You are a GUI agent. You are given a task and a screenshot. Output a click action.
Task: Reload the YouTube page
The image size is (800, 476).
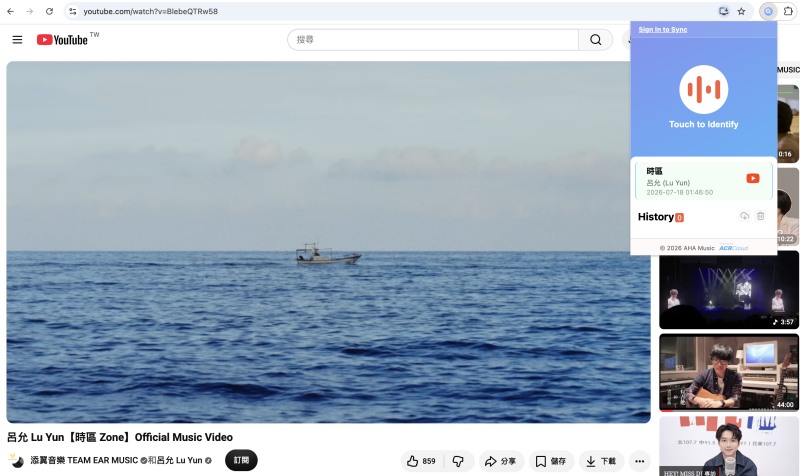point(49,11)
